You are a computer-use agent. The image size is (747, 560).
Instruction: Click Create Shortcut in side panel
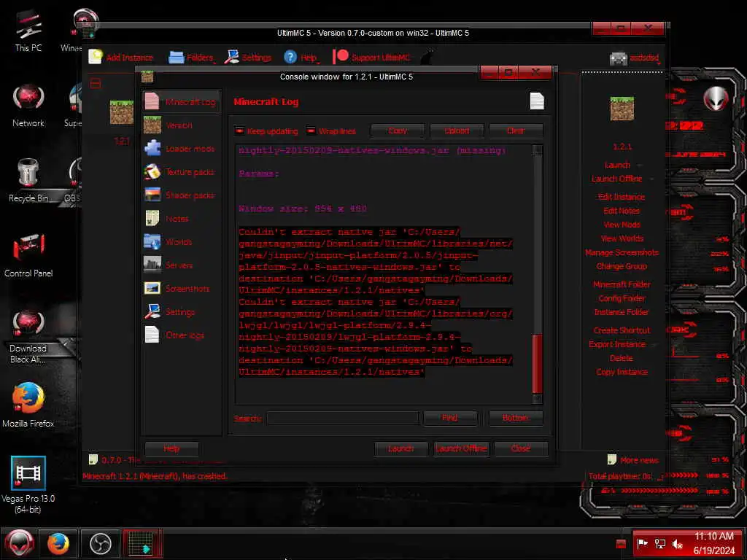point(622,330)
